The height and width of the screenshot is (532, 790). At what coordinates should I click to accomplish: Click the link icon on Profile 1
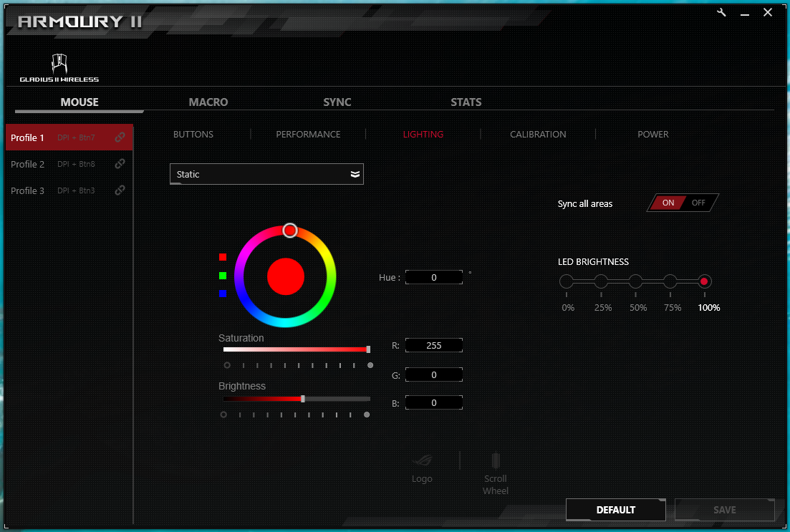coord(120,137)
